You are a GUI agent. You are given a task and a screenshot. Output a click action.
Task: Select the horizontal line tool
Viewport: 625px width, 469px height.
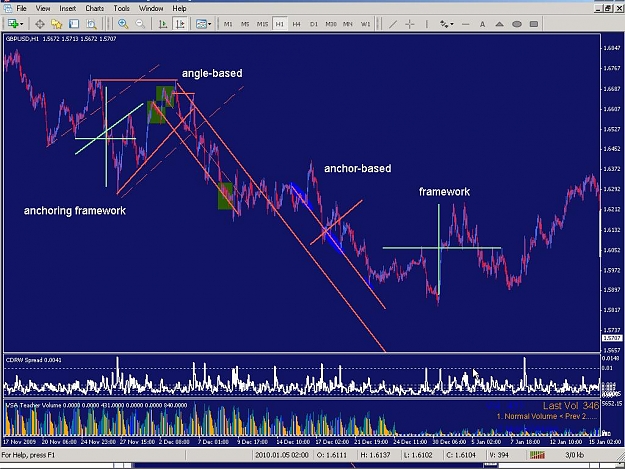(465, 24)
